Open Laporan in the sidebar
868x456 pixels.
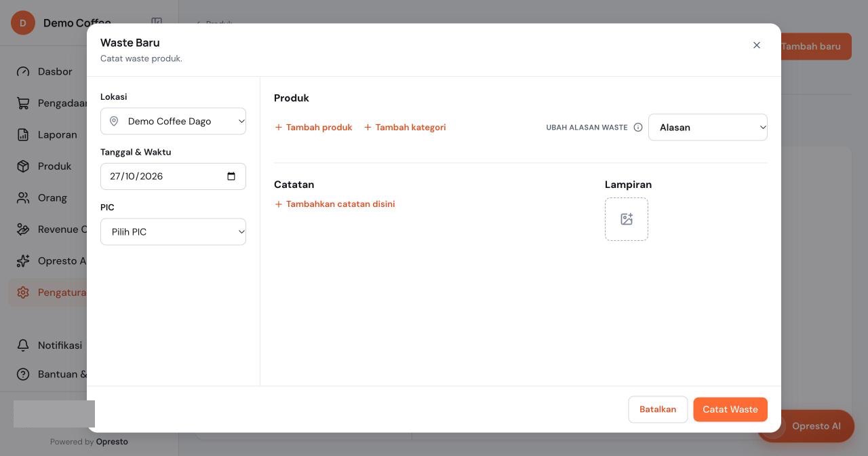click(x=58, y=135)
